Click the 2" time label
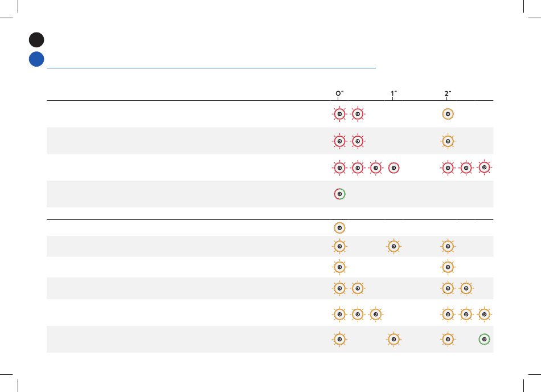Screen dimensions: 541x392 [448, 93]
